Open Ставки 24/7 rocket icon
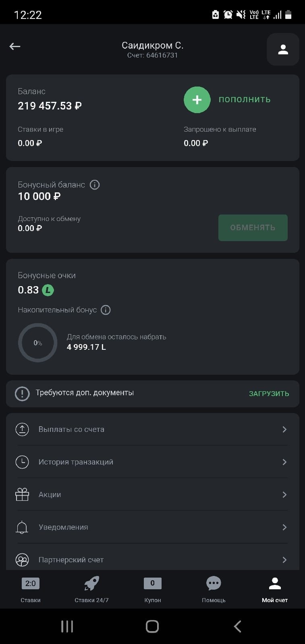Image resolution: width=305 pixels, height=644 pixels. [91, 584]
